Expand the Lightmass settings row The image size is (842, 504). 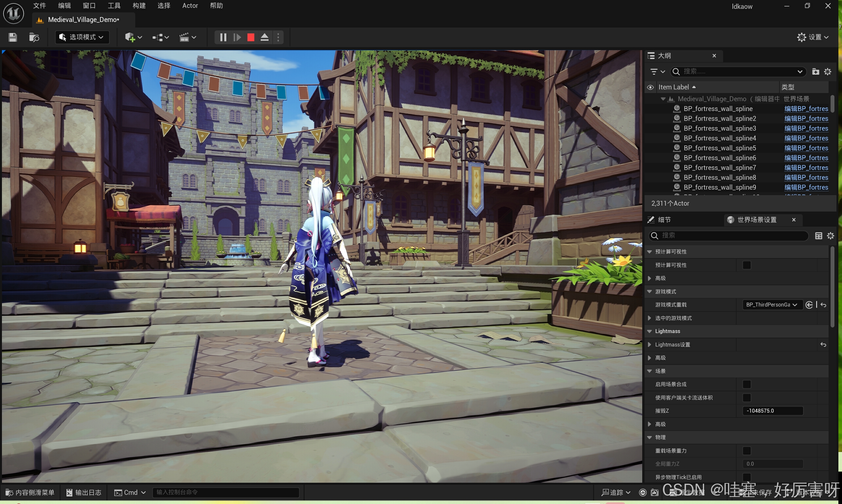click(649, 345)
